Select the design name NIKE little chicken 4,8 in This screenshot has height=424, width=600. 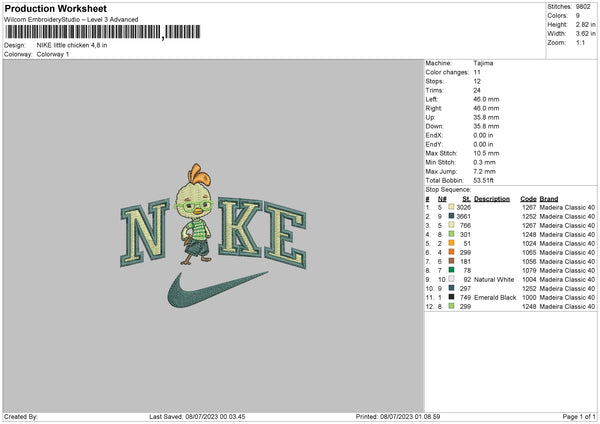click(x=72, y=45)
